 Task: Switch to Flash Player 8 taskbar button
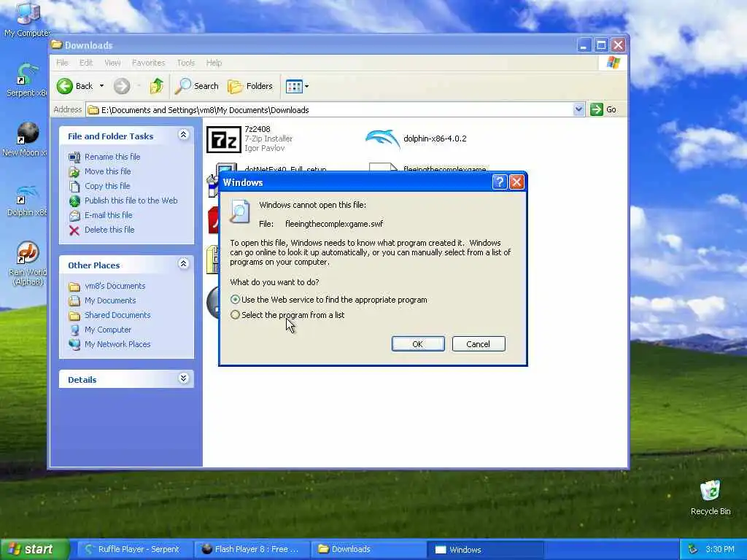[x=252, y=549]
